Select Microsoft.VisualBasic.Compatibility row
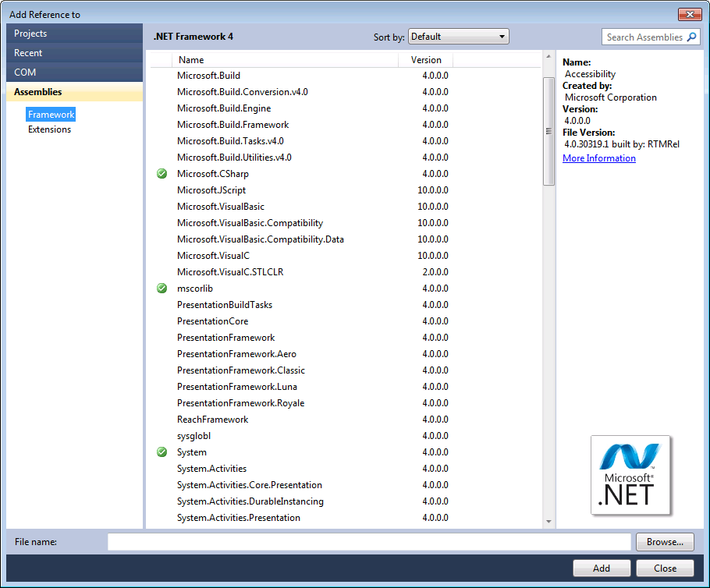Image resolution: width=710 pixels, height=588 pixels. 346,223
